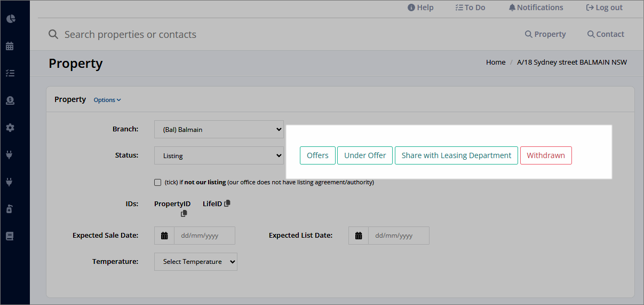This screenshot has height=305, width=644.
Task: Click Share with Leasing Department button
Action: [x=456, y=155]
